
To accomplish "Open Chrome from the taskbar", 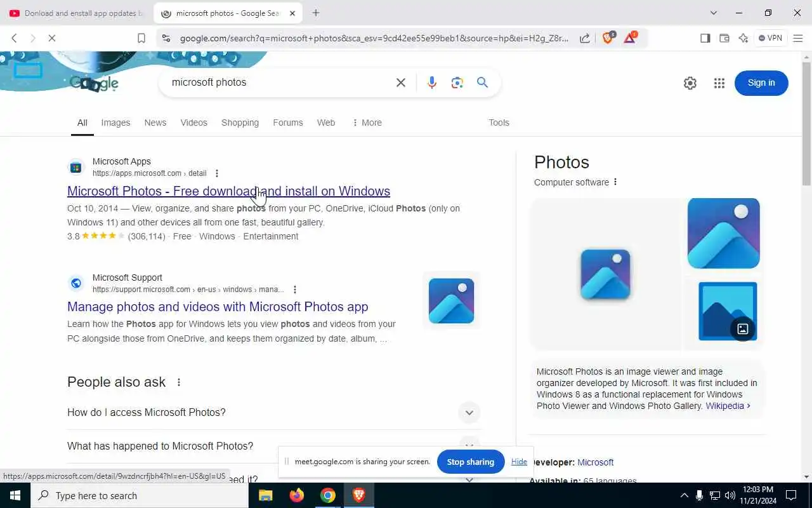I will pos(327,495).
